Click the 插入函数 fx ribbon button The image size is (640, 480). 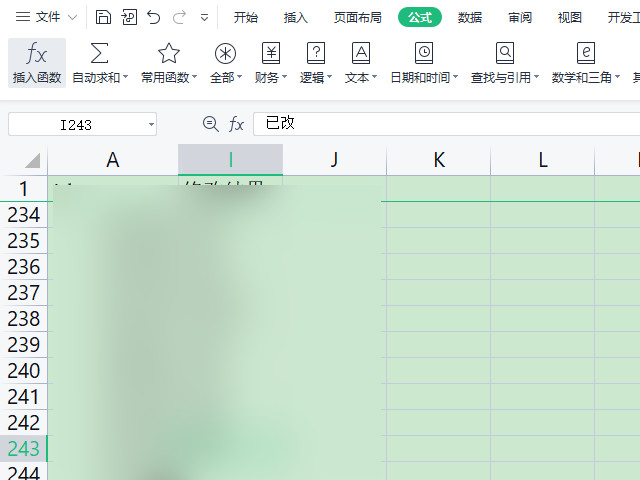37,63
